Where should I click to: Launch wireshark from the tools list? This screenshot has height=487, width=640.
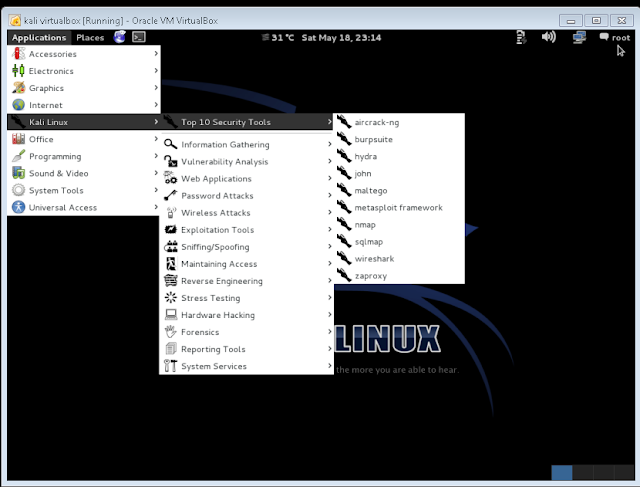[399, 259]
